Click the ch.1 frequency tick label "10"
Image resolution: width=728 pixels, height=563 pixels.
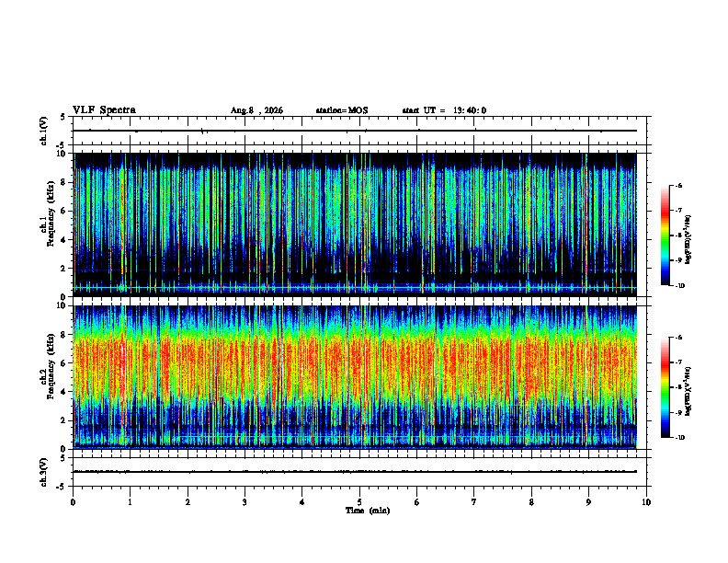(x=63, y=154)
